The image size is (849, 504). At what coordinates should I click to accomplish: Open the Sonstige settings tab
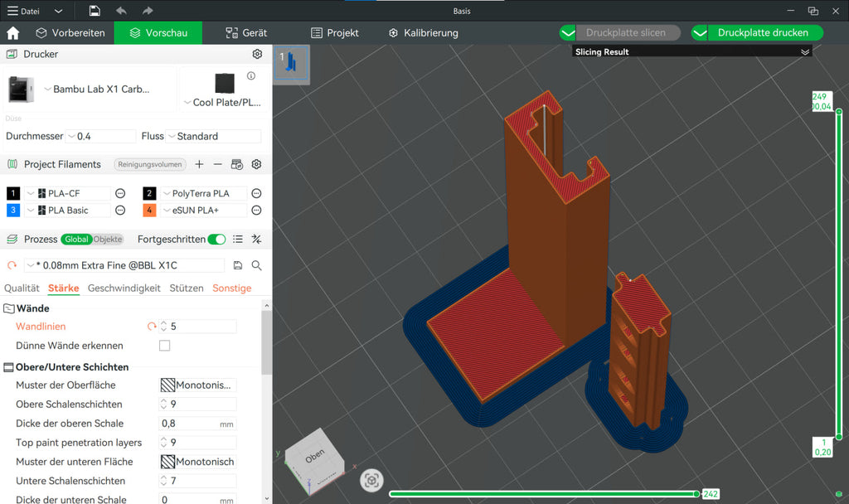point(232,288)
